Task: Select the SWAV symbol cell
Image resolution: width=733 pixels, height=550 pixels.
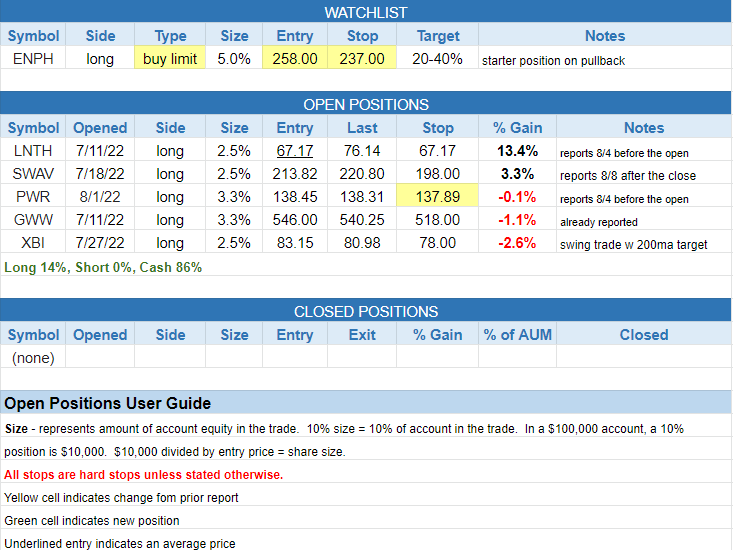Action: tap(33, 174)
